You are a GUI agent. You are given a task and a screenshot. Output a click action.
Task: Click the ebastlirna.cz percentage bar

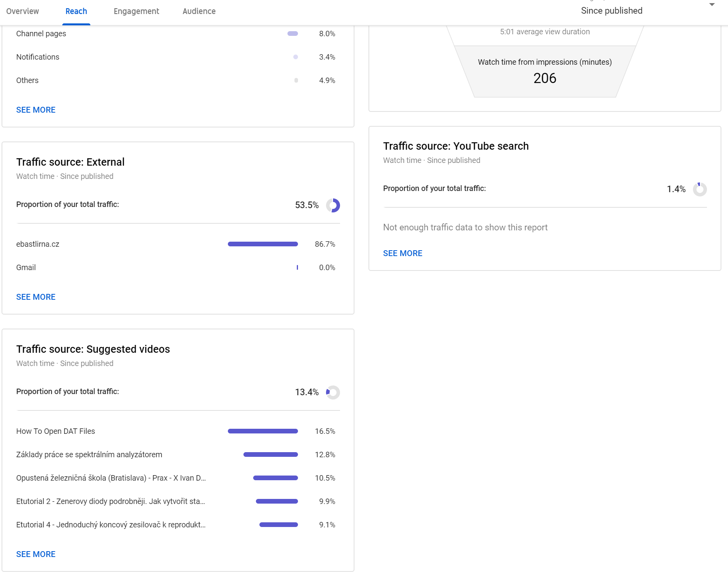263,244
